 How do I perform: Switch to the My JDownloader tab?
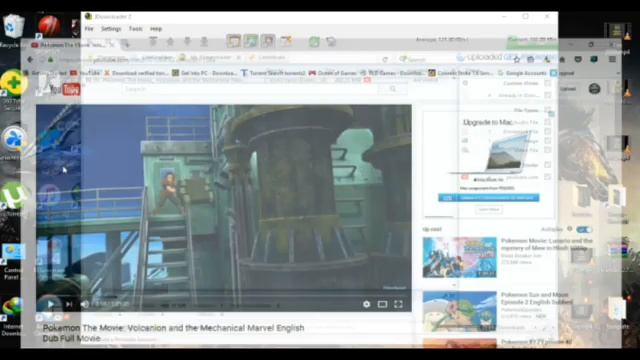point(210,58)
